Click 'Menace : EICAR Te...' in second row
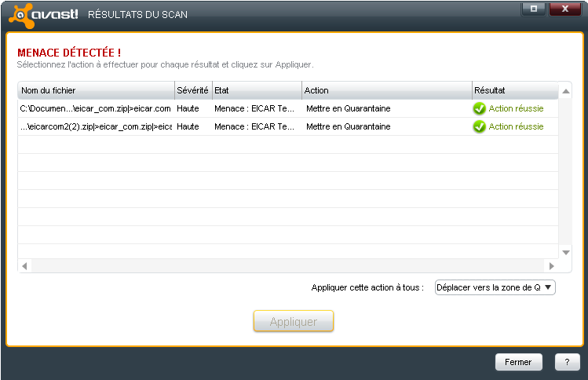 point(254,126)
